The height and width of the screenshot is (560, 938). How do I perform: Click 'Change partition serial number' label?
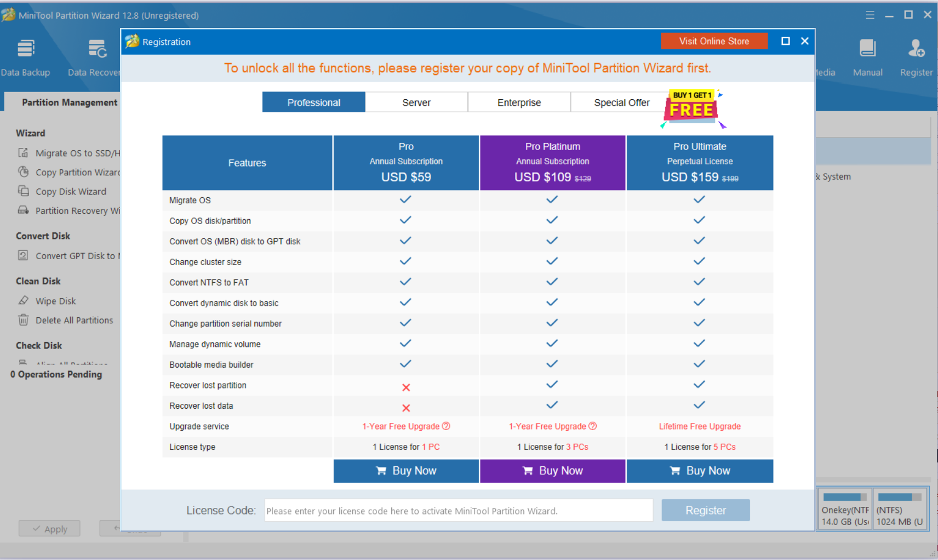point(225,323)
